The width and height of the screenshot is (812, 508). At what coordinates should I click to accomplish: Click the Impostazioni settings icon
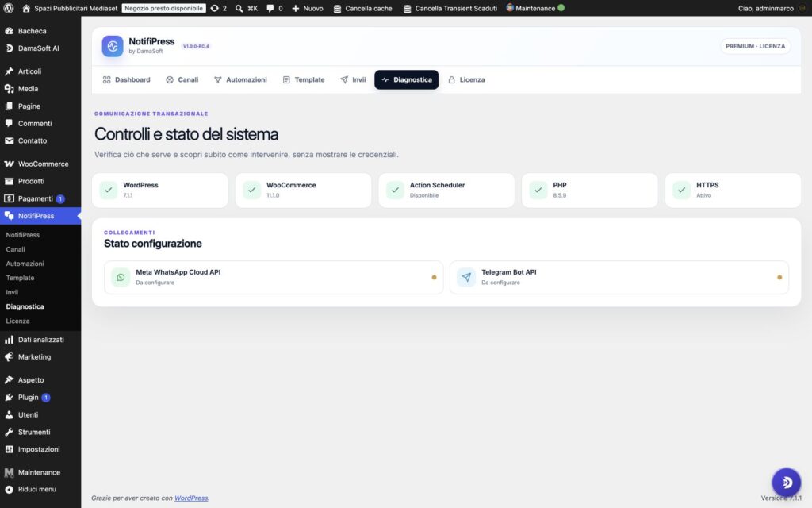coord(10,449)
